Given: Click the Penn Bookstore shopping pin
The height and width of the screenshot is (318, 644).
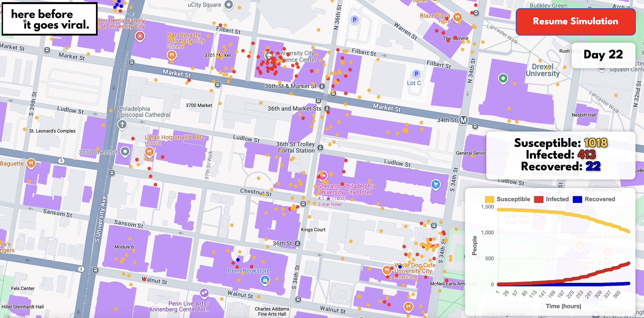Looking at the screenshot, I should click(x=265, y=279).
